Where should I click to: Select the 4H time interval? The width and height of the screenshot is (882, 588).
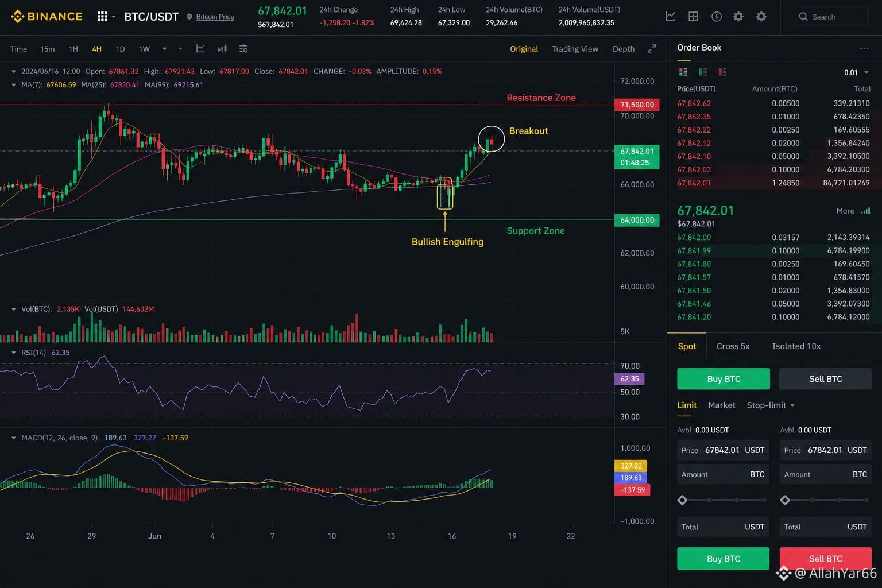click(96, 49)
